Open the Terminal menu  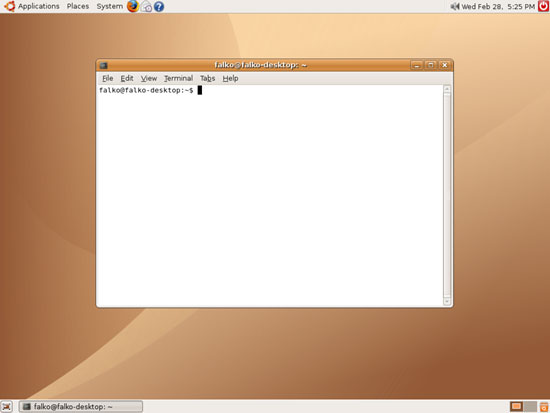(179, 78)
